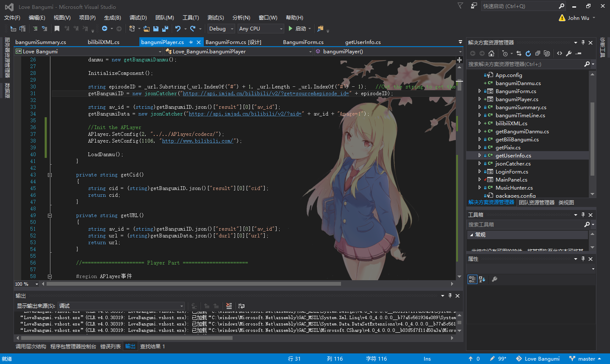Toggle word wrap in the output panel
Image resolution: width=610 pixels, height=364 pixels.
(241, 306)
